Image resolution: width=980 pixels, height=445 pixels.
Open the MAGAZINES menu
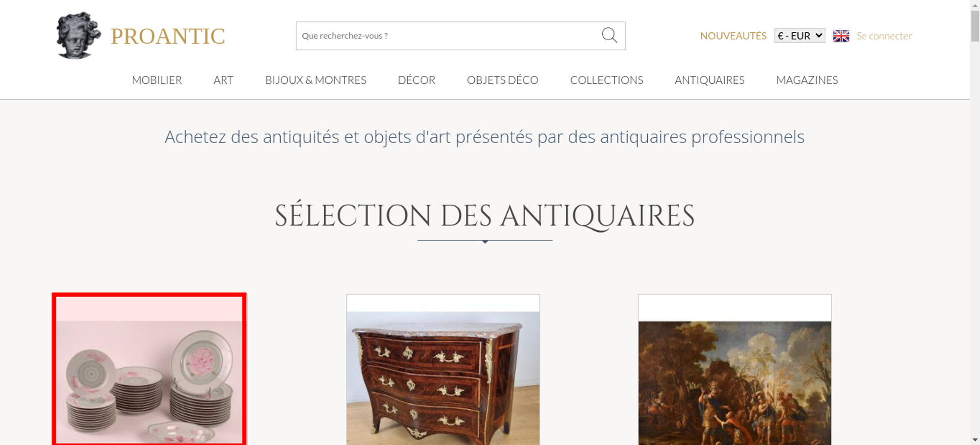tap(807, 80)
